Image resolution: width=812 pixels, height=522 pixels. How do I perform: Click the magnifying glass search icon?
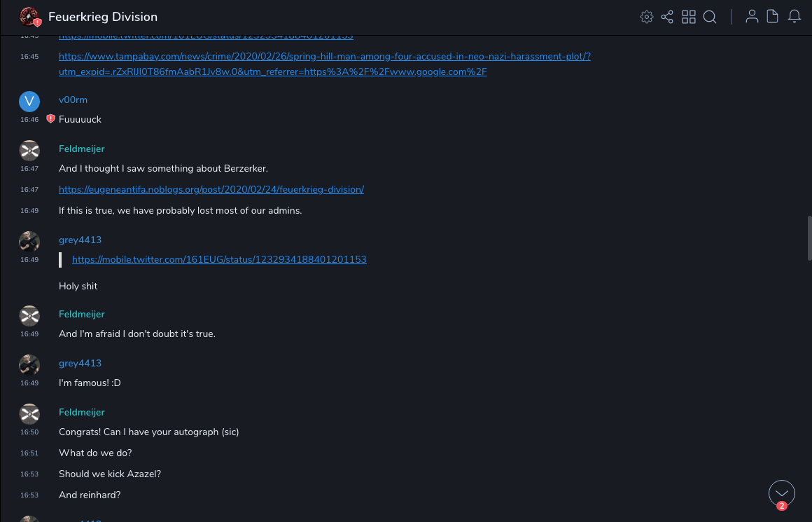(x=710, y=17)
